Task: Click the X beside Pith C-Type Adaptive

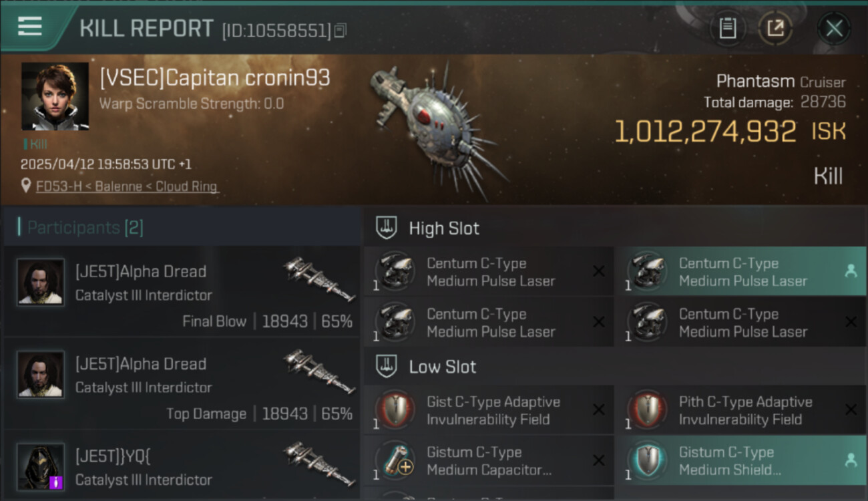Action: coord(851,409)
